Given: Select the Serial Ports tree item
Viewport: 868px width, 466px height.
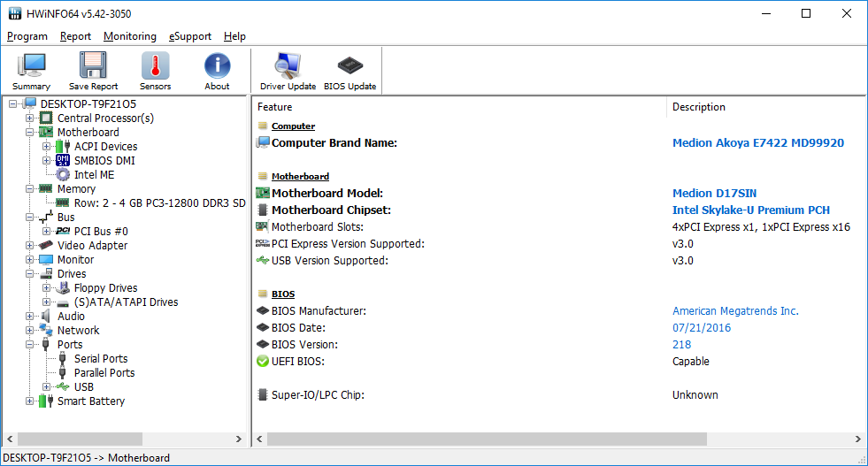Looking at the screenshot, I should coord(101,359).
